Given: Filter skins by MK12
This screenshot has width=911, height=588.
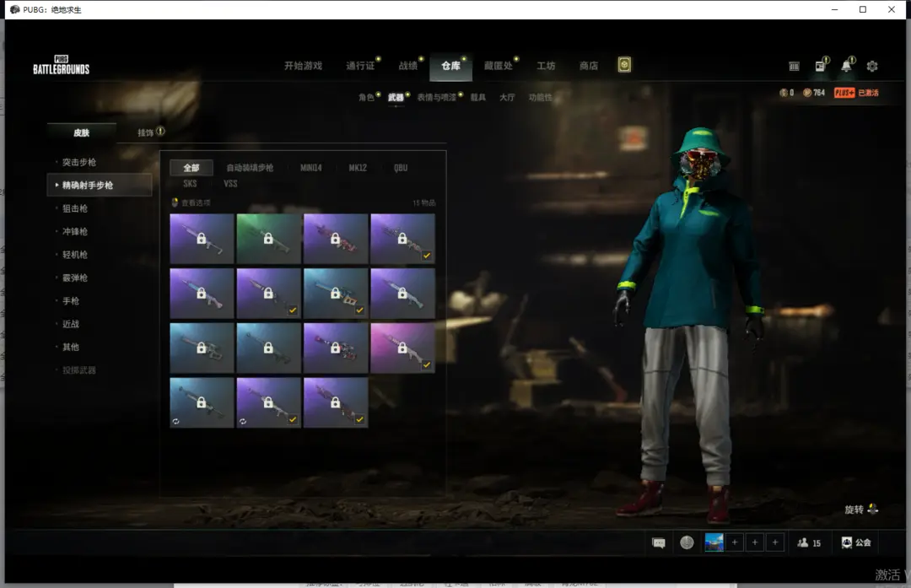Looking at the screenshot, I should [358, 168].
